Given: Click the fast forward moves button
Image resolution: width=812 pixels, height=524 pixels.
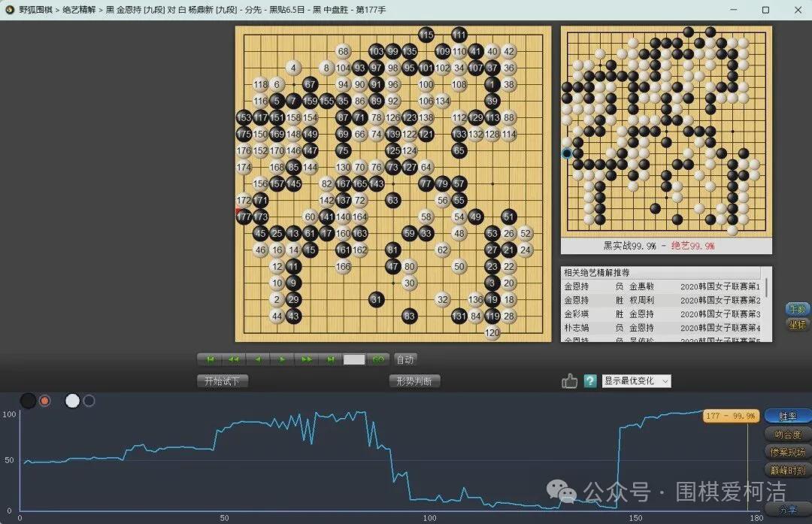Looking at the screenshot, I should click(306, 359).
